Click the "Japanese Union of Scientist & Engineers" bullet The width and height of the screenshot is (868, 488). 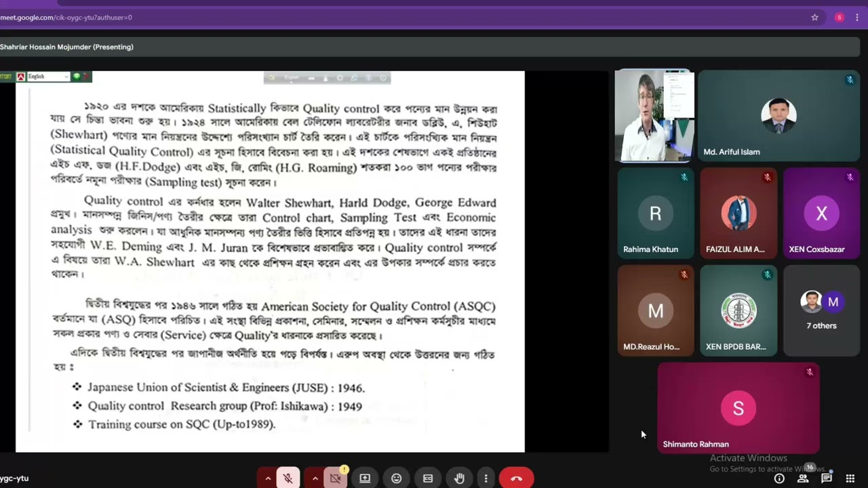226,388
